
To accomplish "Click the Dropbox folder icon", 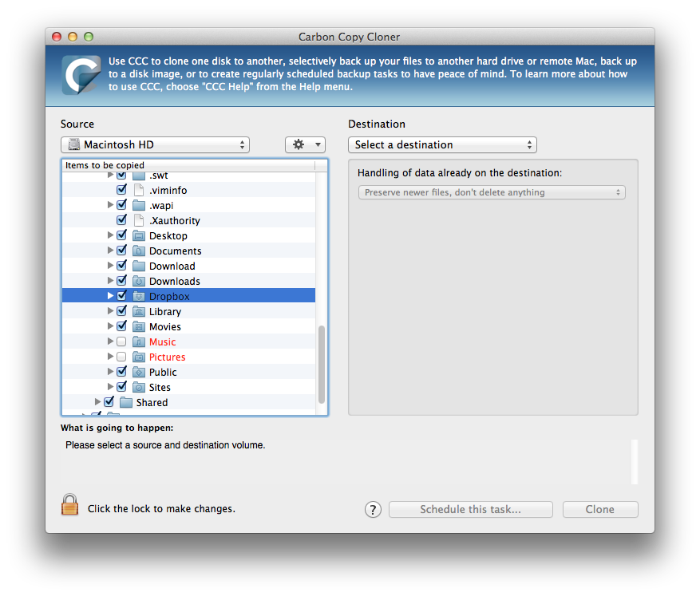I will tap(139, 296).
